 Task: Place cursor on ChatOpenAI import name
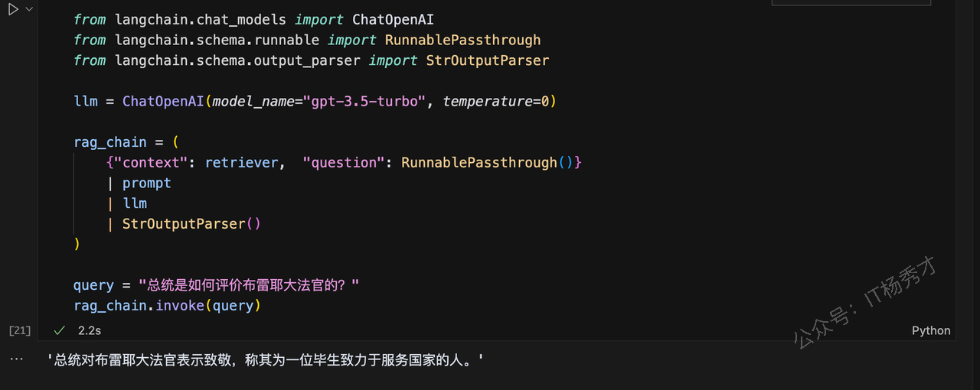coord(393,19)
